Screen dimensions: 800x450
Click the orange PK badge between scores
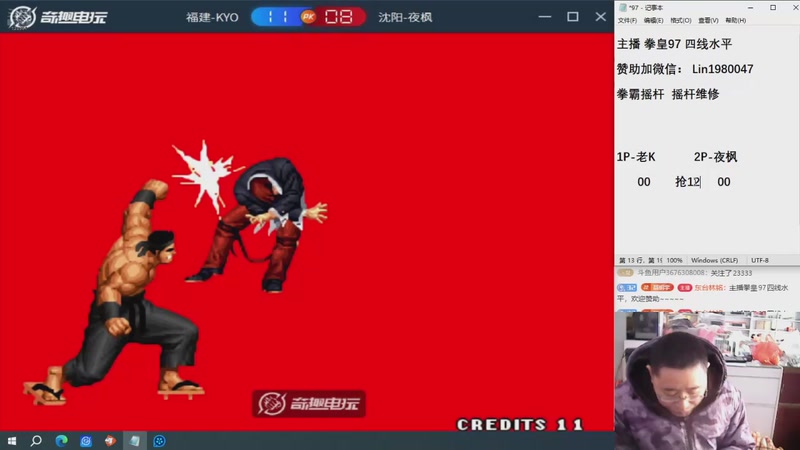pyautogui.click(x=308, y=17)
